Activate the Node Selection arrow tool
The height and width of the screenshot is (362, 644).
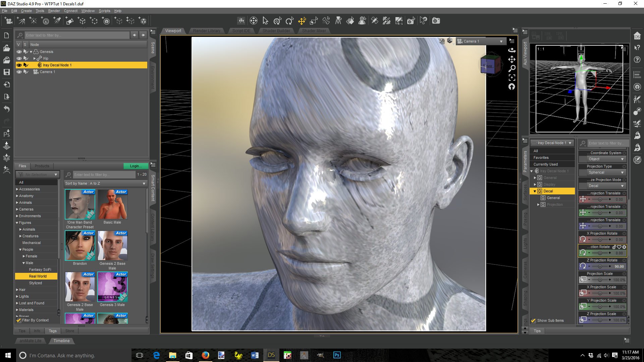265,21
